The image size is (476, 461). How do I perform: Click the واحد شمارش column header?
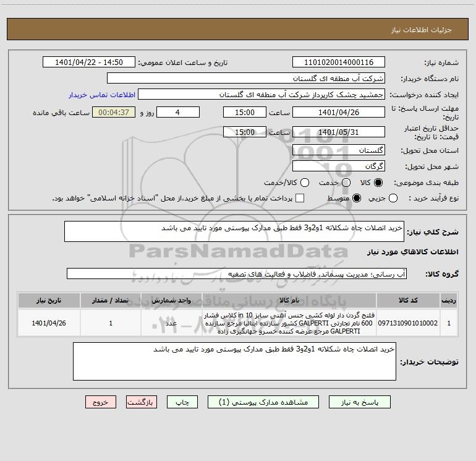pyautogui.click(x=171, y=301)
